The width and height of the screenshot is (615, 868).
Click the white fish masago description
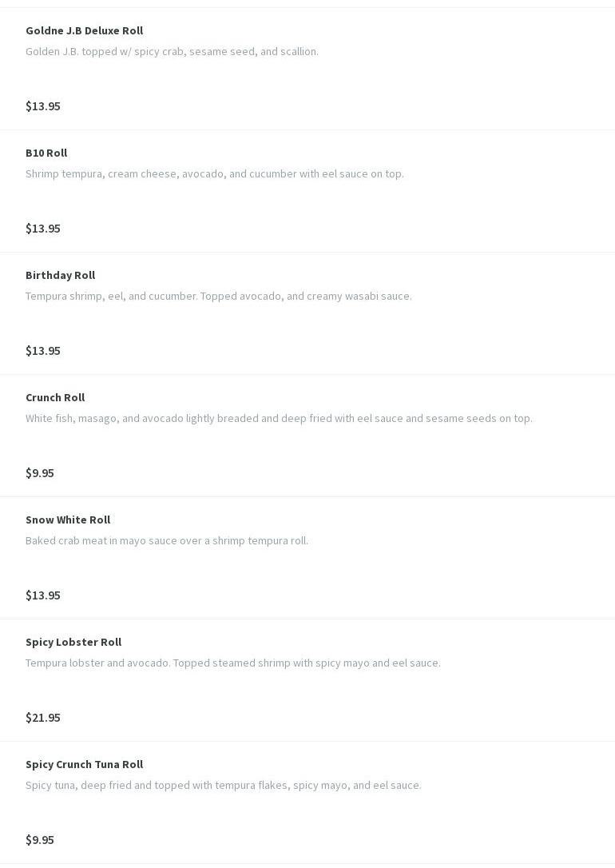pos(279,418)
